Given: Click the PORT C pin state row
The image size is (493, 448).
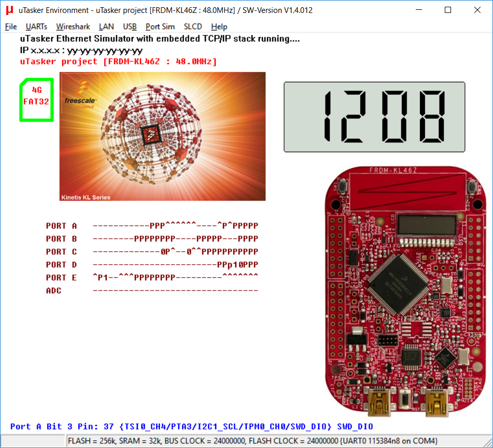Looking at the screenshot, I should pyautogui.click(x=175, y=252).
